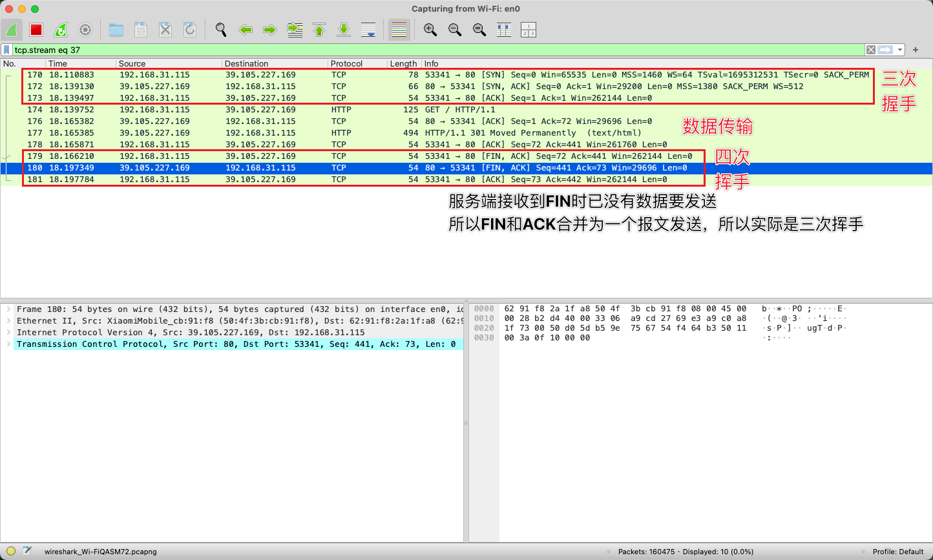This screenshot has width=933, height=560.
Task: Expand Transmission Control Protocol row
Action: click(8, 344)
